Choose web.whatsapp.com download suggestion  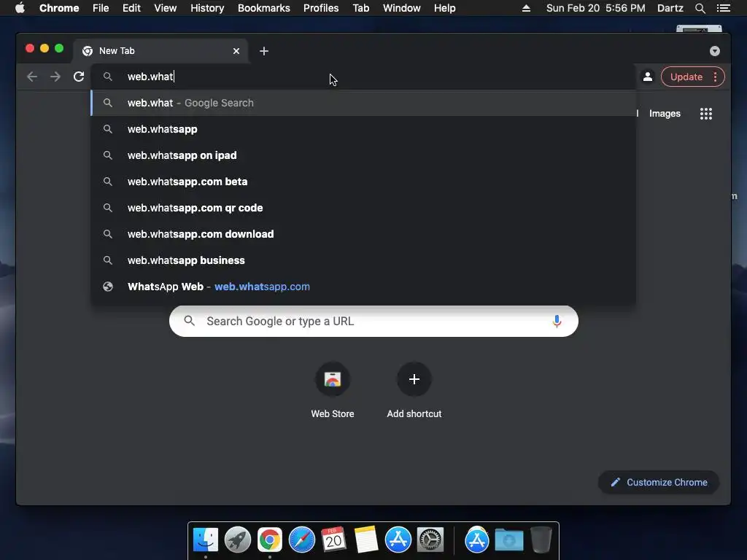(363, 234)
